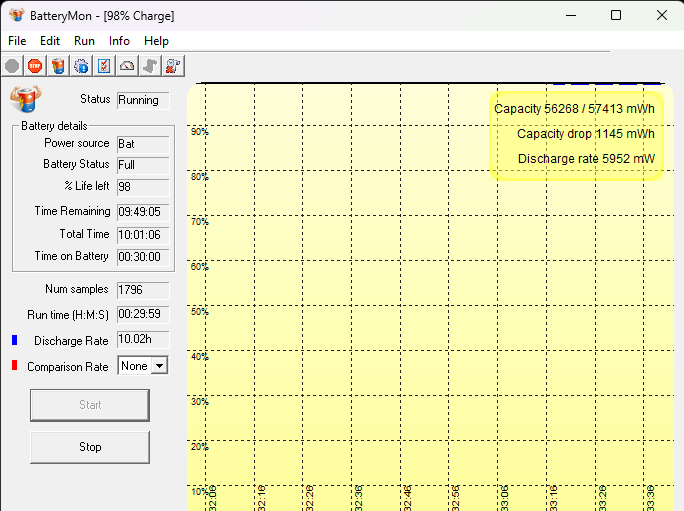Click the BatteryMon title bar app icon
This screenshot has height=511, width=684.
click(x=17, y=15)
